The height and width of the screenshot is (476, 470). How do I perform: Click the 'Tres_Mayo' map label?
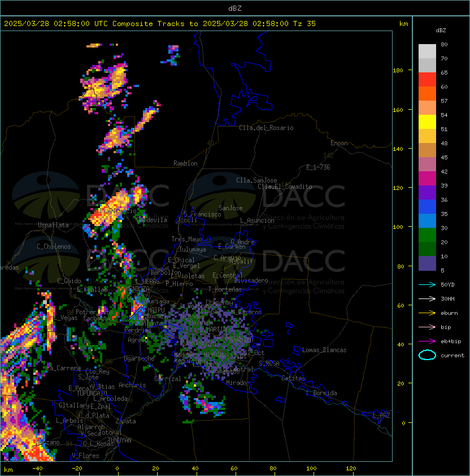[186, 239]
